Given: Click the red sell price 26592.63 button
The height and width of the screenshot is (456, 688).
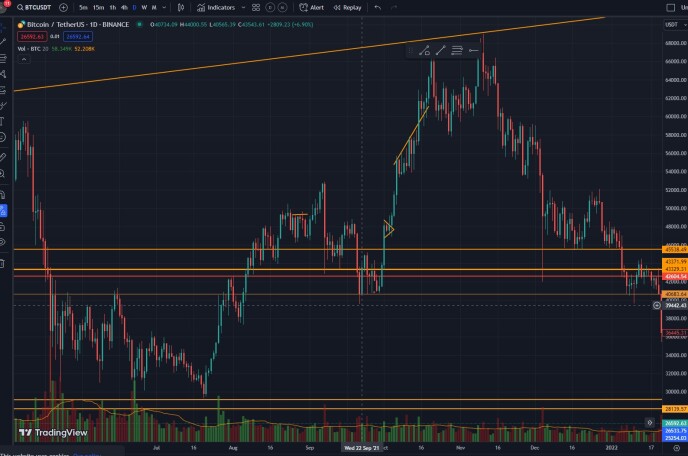Looking at the screenshot, I should [32, 36].
